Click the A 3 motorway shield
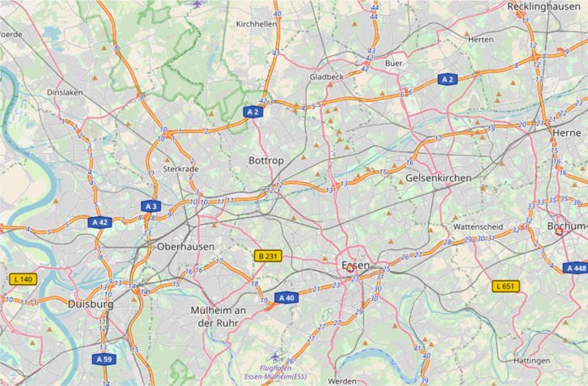This screenshot has width=588, height=386. 151,206
